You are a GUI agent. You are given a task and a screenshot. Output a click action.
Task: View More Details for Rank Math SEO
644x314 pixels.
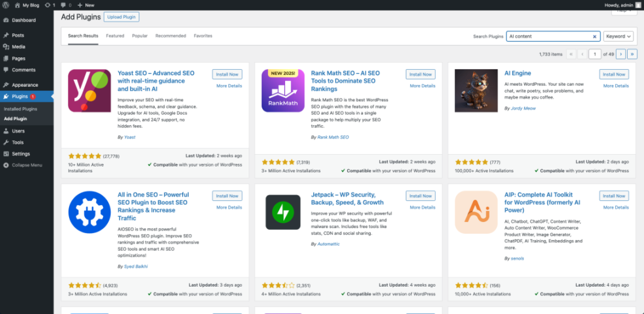423,86
